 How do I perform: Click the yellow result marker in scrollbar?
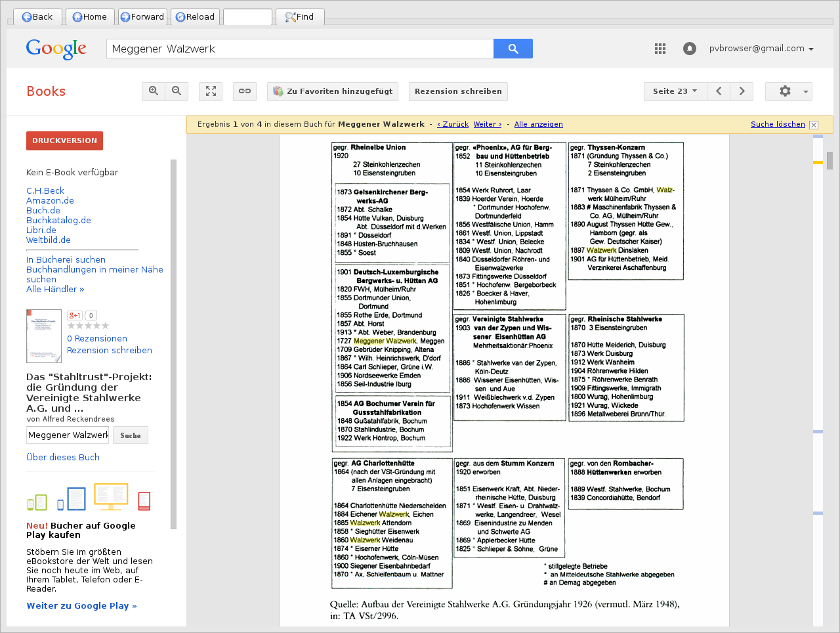click(818, 162)
